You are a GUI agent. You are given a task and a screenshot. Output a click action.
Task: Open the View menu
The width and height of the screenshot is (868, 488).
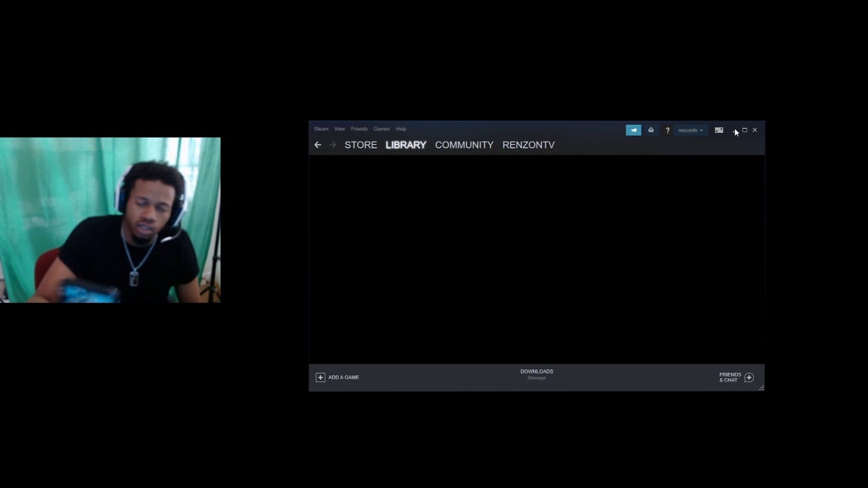click(340, 129)
